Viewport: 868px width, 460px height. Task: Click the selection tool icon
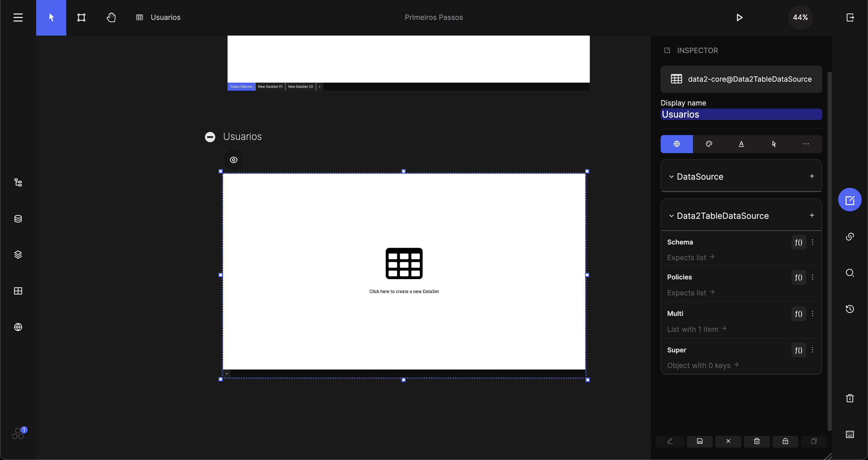[51, 17]
